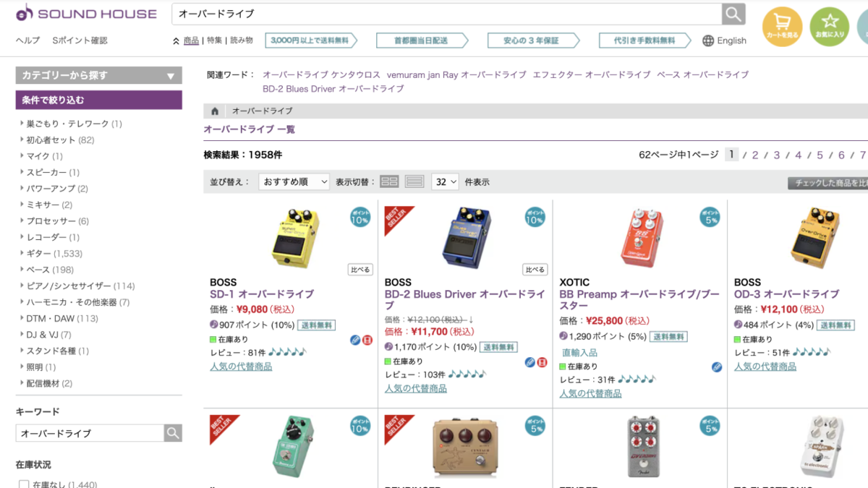The width and height of the screenshot is (868, 488).
Task: Toggle the 比べる compare box on SD-1
Action: [360, 270]
